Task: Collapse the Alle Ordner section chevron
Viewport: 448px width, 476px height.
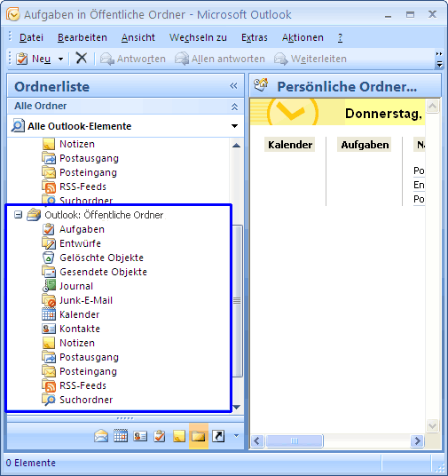Action: [234, 107]
